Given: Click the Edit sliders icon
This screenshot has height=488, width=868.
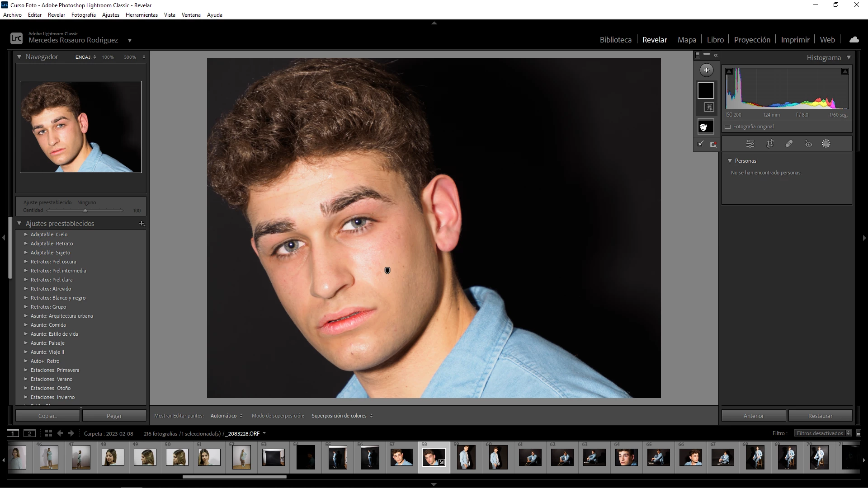Looking at the screenshot, I should coord(750,144).
